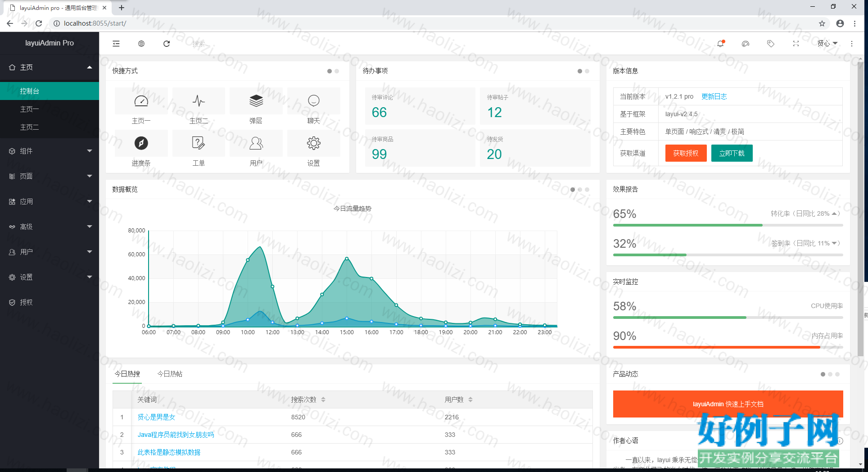Image resolution: width=868 pixels, height=472 pixels.
Task: Select the third 产品动态 carousel dot
Action: pyautogui.click(x=837, y=374)
